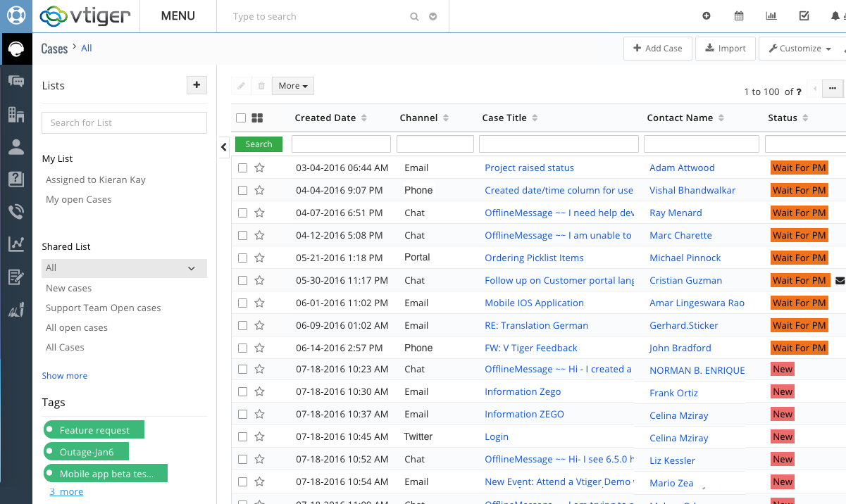Click the Feature request green tag

94,430
